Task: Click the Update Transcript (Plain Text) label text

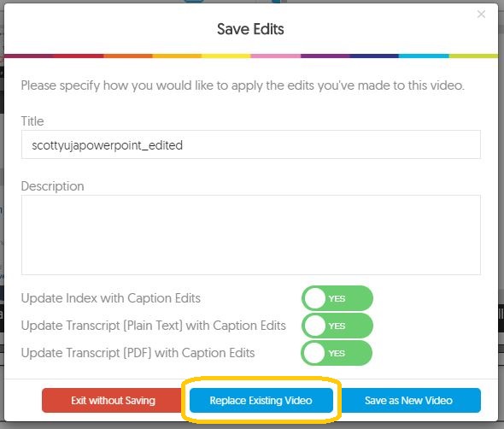Action: (153, 326)
